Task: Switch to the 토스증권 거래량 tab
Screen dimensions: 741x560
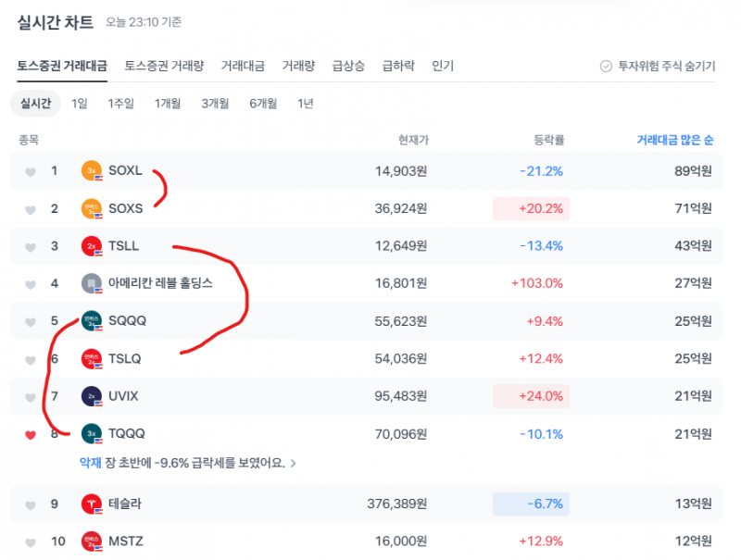Action: 164,66
